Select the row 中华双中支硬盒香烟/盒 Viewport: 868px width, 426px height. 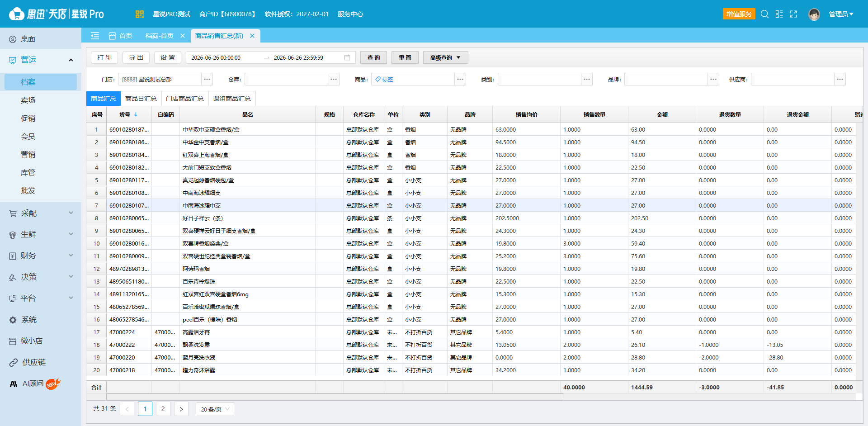[470, 129]
